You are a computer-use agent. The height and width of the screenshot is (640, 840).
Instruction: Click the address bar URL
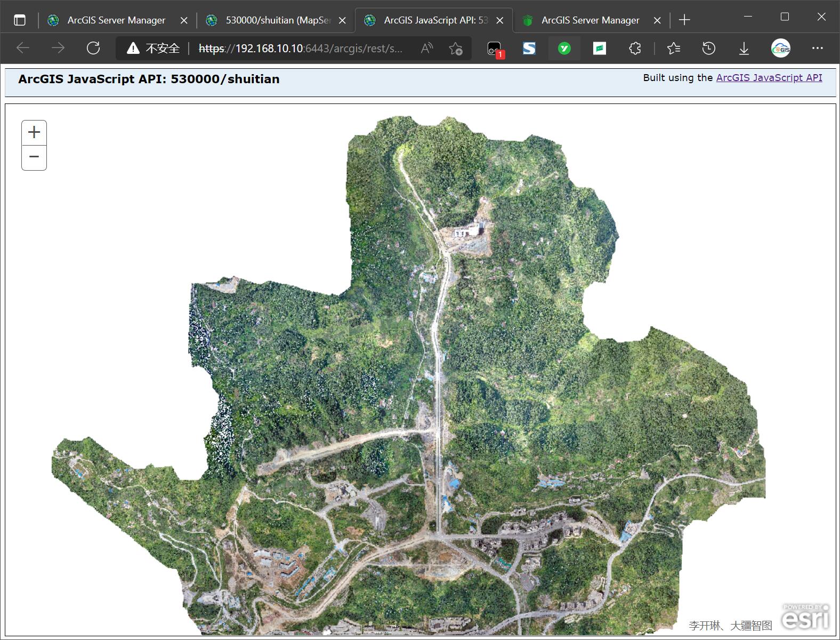301,49
